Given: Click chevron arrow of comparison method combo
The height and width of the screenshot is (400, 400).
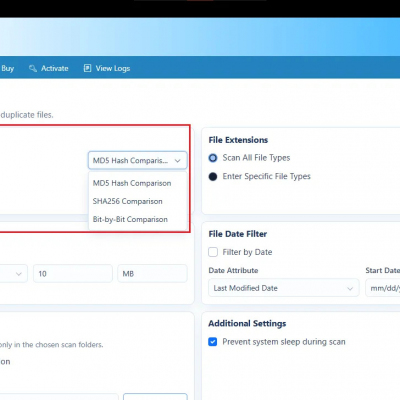Looking at the screenshot, I should point(178,161).
